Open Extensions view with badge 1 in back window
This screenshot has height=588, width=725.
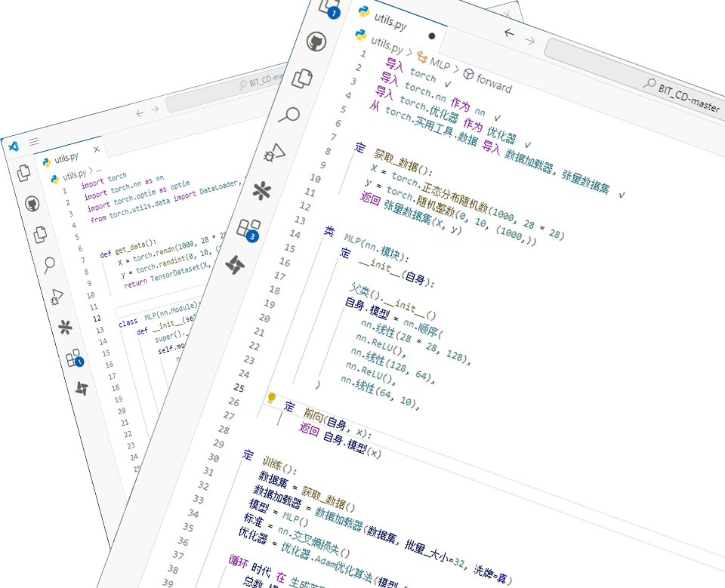coord(73,358)
